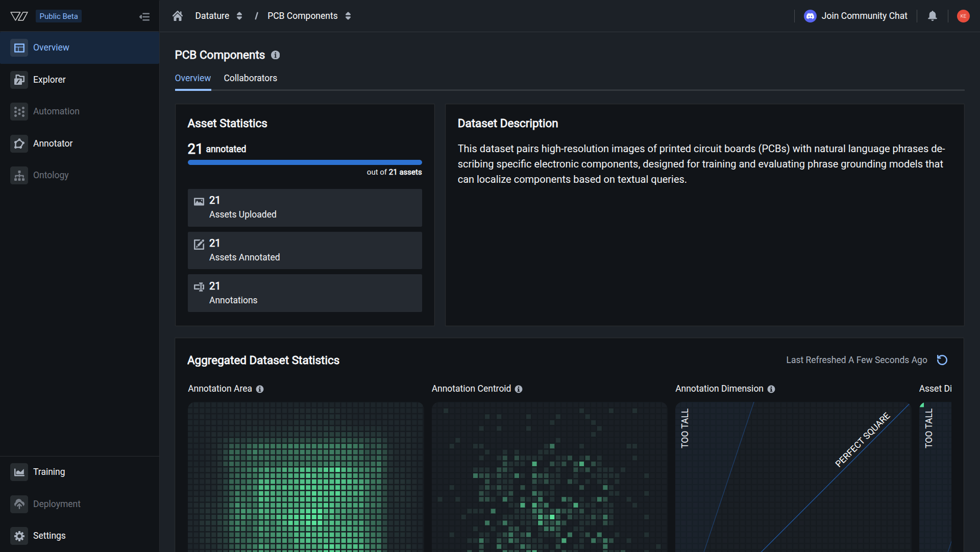
Task: Open the Datature workspace dropdown
Action: coord(218,16)
